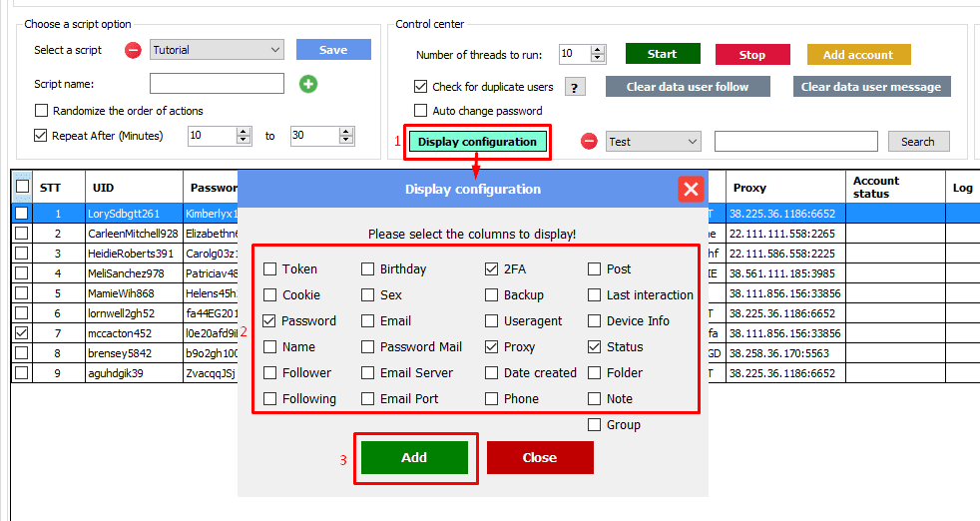Viewport: 980px width, 521px height.
Task: Click the red minus icon beside Test dropdown
Action: [x=589, y=142]
